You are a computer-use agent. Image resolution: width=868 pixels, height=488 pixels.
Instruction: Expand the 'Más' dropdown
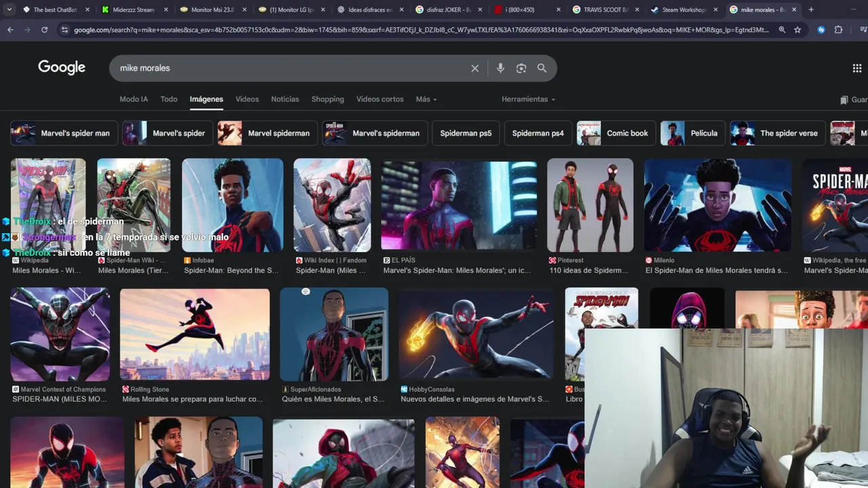coord(426,99)
